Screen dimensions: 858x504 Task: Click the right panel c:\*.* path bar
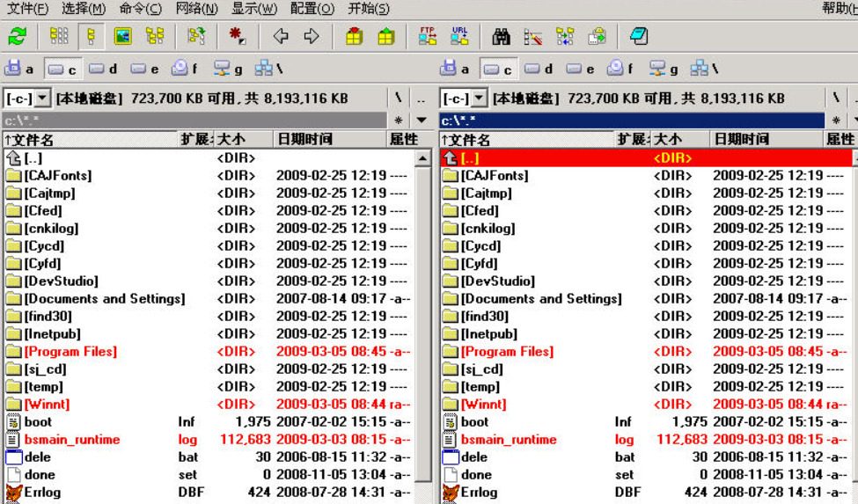pyautogui.click(x=632, y=121)
